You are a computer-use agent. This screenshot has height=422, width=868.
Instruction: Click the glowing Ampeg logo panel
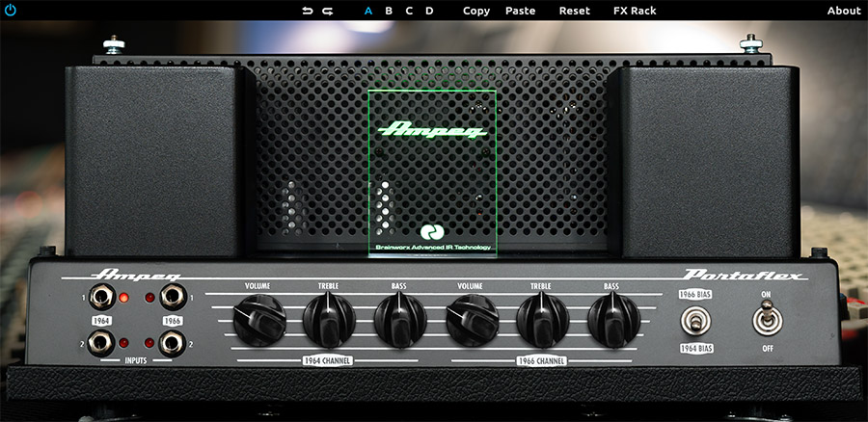(432, 173)
